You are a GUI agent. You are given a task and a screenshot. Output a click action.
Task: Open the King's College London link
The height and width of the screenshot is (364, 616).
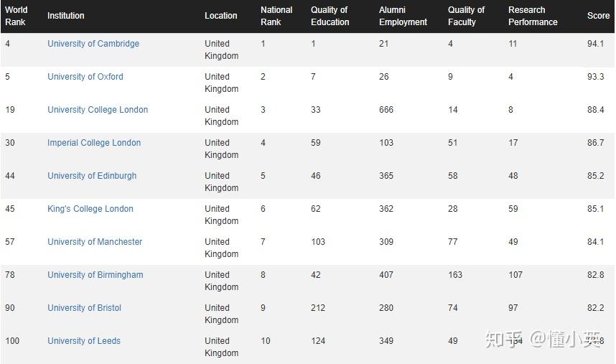point(90,209)
